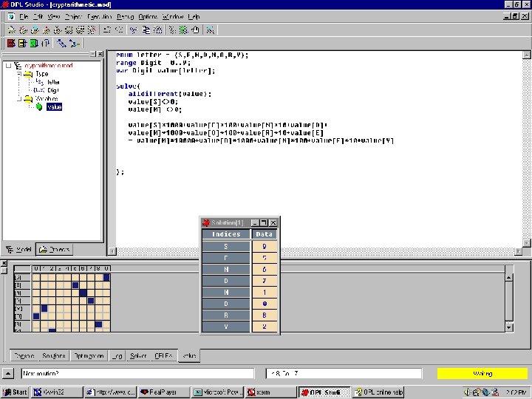Screen dimensions: 532x399
Task: Click the last icon in the main toolbar
Action: (x=211, y=30)
